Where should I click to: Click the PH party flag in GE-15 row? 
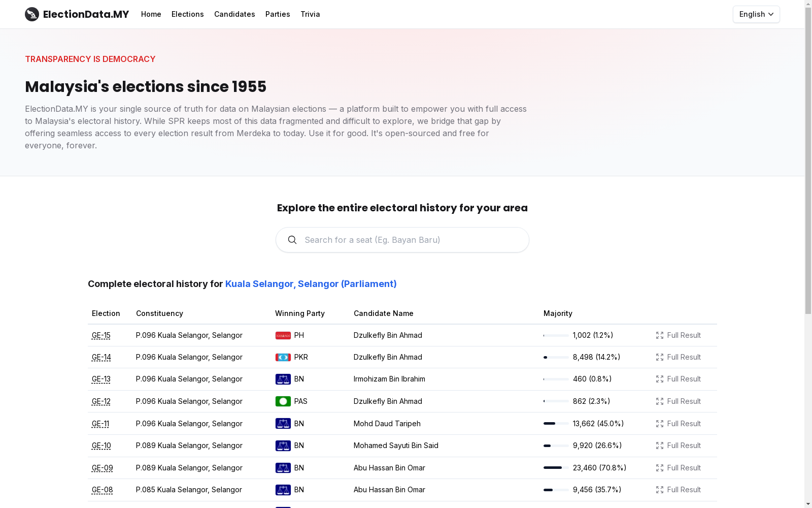283,335
